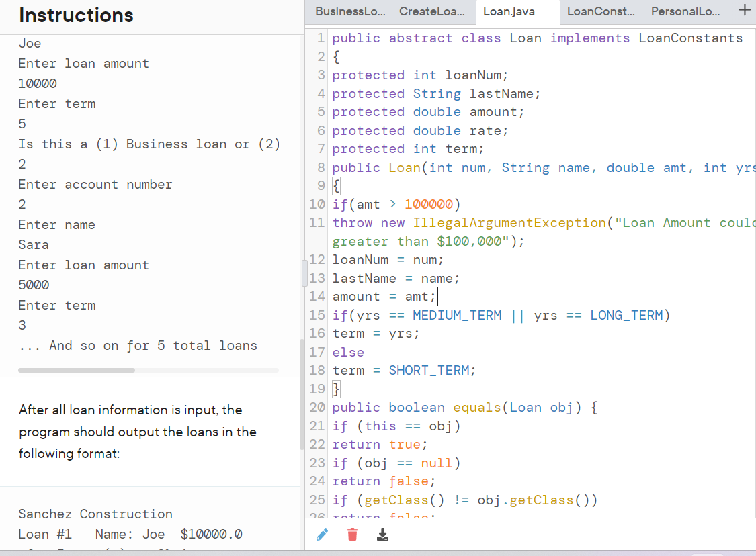
Task: Click the Instructions panel vertical scrollbar
Action: click(x=302, y=394)
